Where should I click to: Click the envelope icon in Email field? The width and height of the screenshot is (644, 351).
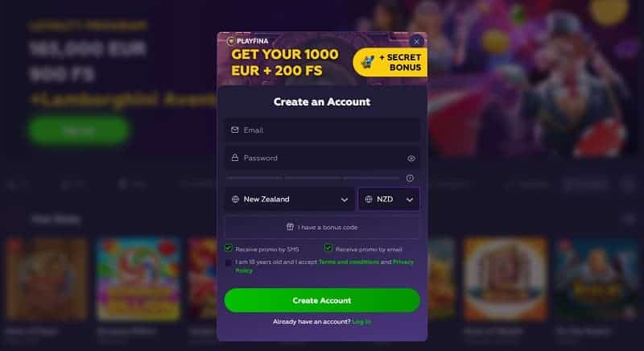click(234, 130)
